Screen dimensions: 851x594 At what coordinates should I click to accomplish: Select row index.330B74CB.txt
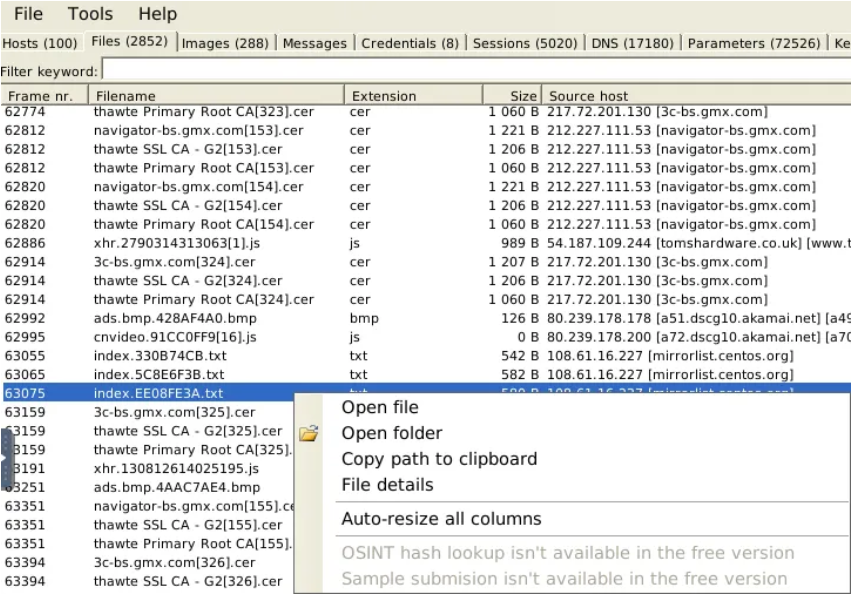pos(426,356)
